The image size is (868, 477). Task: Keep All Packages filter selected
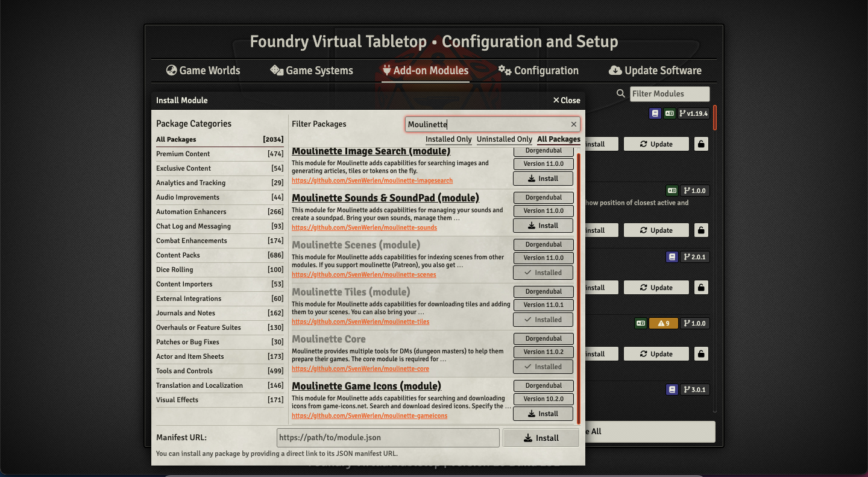coord(558,139)
